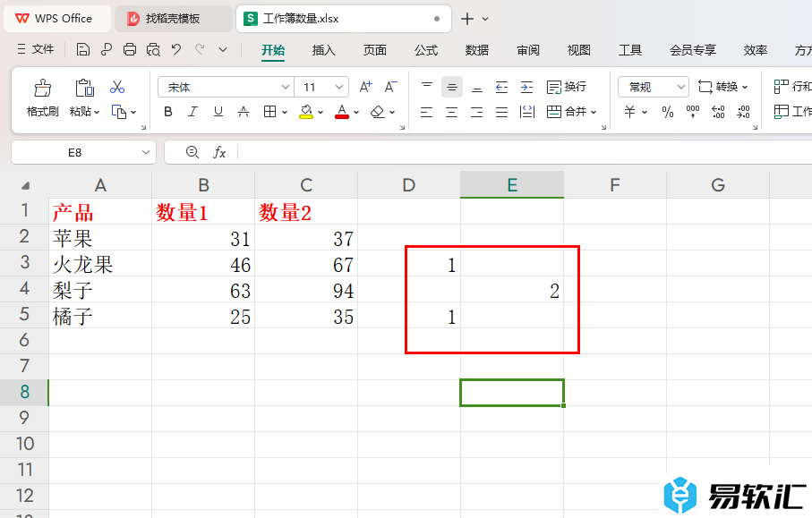812x518 pixels.
Task: Click the Merge 合并 button
Action: pos(572,112)
